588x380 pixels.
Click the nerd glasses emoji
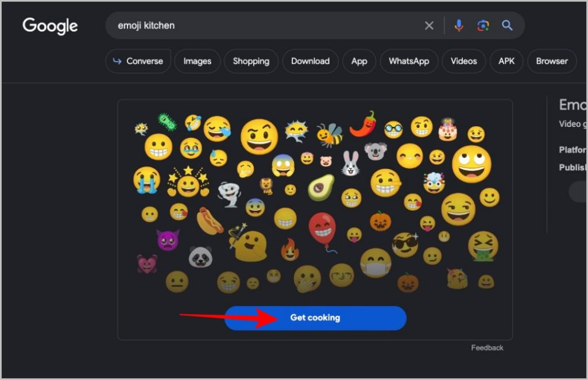click(393, 130)
